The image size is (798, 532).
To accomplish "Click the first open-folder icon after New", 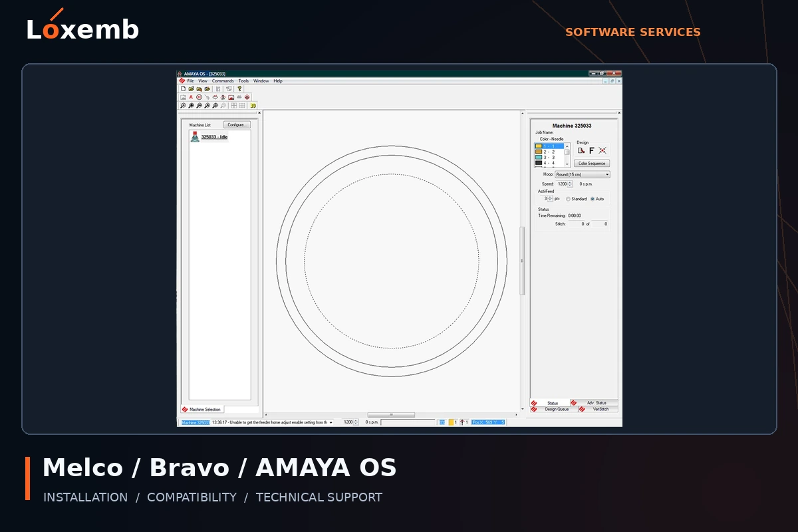I will pyautogui.click(x=191, y=88).
